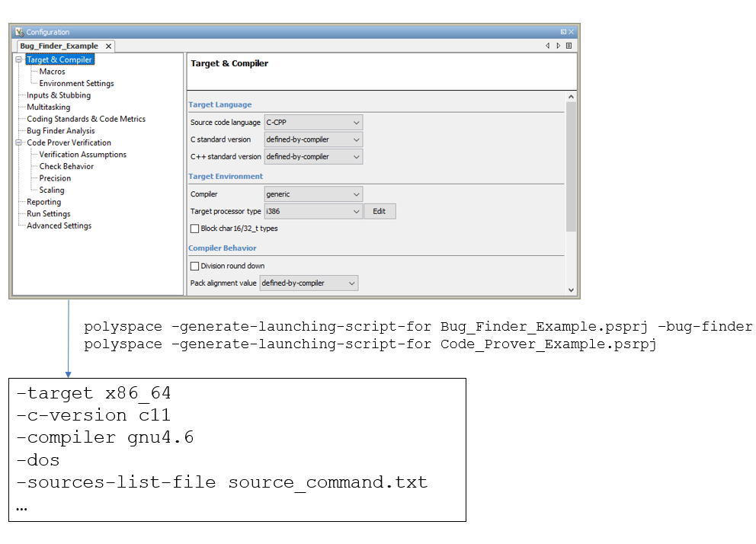The width and height of the screenshot is (756, 544).
Task: Collapse the Code Prover Verification tree node
Action: [18, 142]
